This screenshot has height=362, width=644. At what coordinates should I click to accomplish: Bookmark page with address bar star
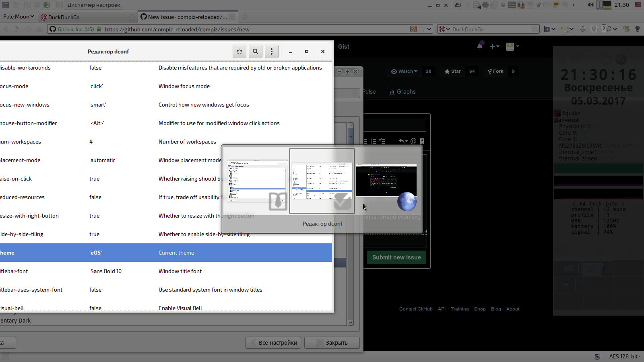[422, 29]
